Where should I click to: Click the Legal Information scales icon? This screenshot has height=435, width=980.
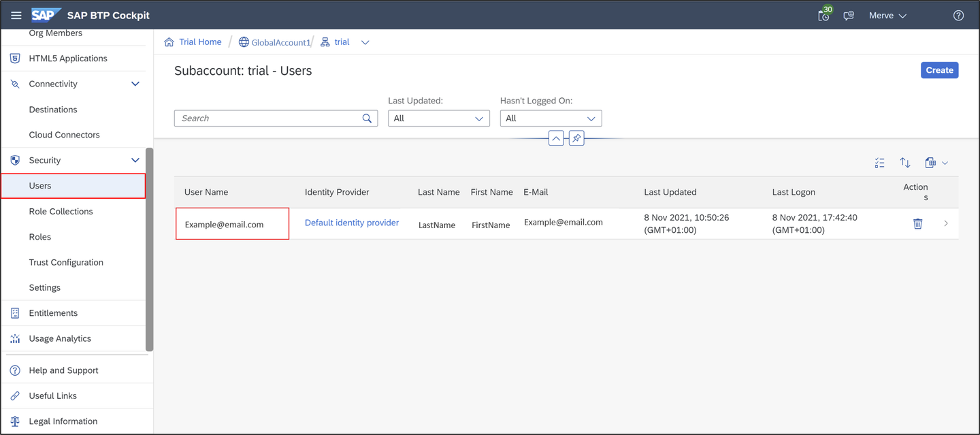tap(15, 421)
